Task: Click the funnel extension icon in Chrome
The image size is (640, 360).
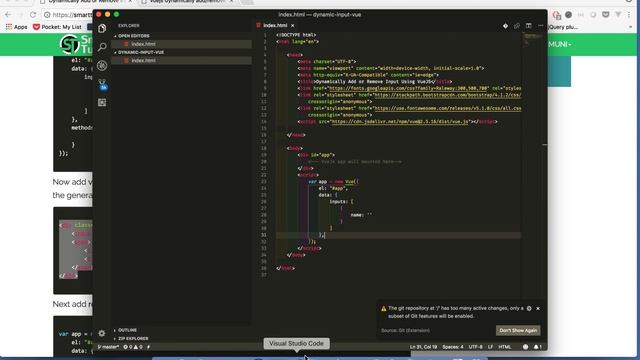Action: coord(618,15)
